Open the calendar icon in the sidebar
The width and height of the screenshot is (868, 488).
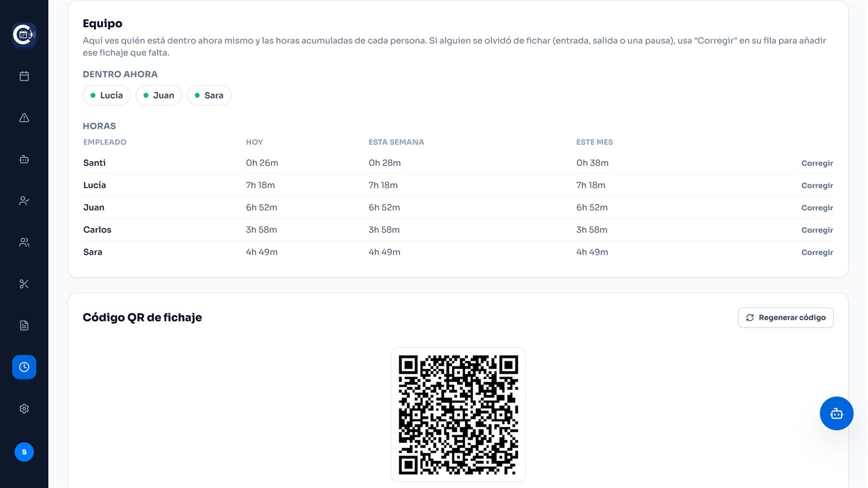tap(24, 76)
